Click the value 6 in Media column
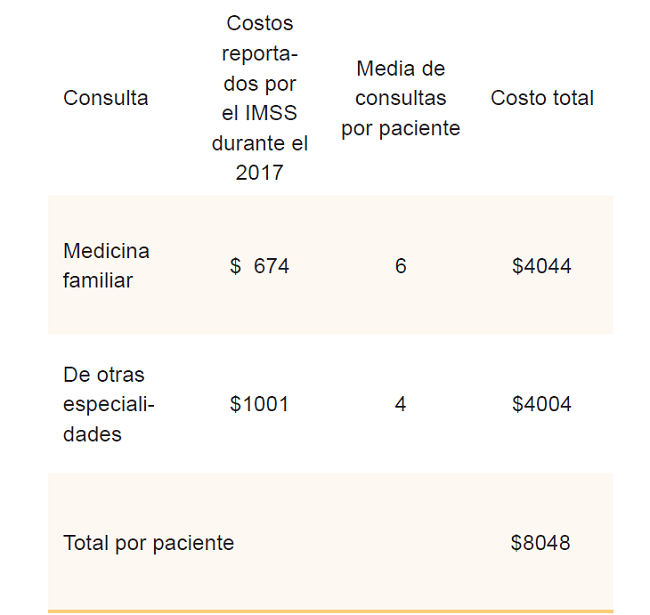The image size is (650, 615). pyautogui.click(x=400, y=266)
